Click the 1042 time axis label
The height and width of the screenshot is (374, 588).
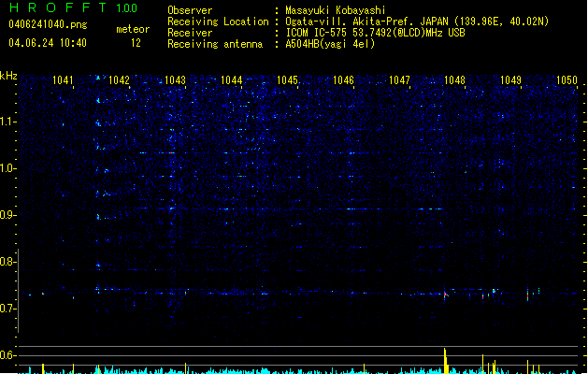[x=119, y=79]
